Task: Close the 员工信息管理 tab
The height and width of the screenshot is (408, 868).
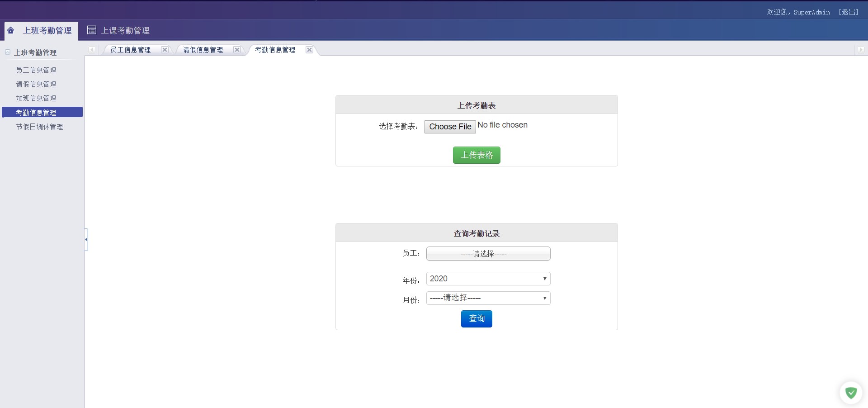Action: pos(165,50)
